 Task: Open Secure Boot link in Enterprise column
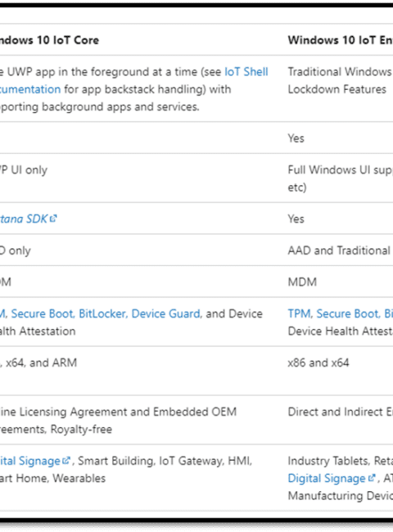click(348, 313)
